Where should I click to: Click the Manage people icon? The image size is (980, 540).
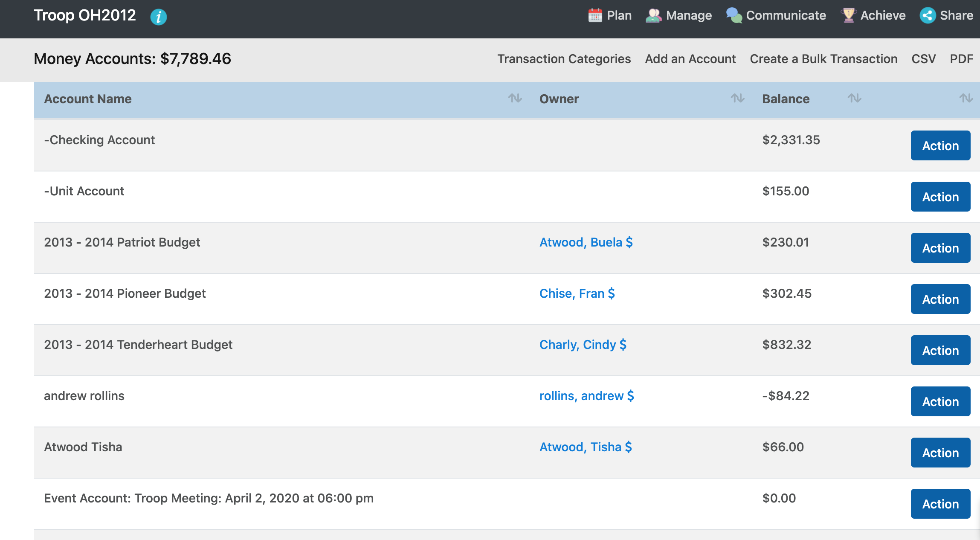653,15
